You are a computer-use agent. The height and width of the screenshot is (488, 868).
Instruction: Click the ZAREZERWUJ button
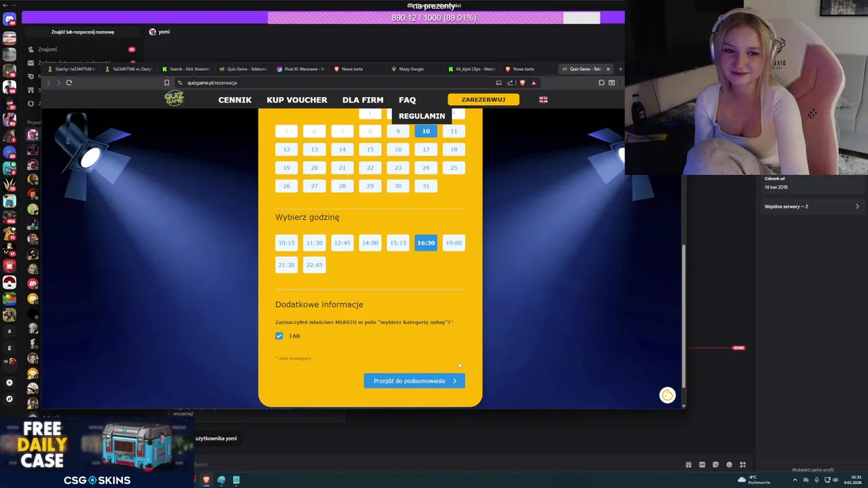[x=484, y=100]
